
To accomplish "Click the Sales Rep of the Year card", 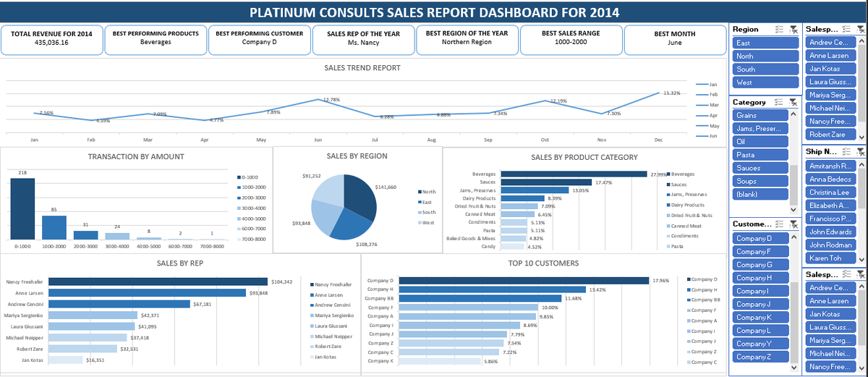I will pyautogui.click(x=363, y=39).
